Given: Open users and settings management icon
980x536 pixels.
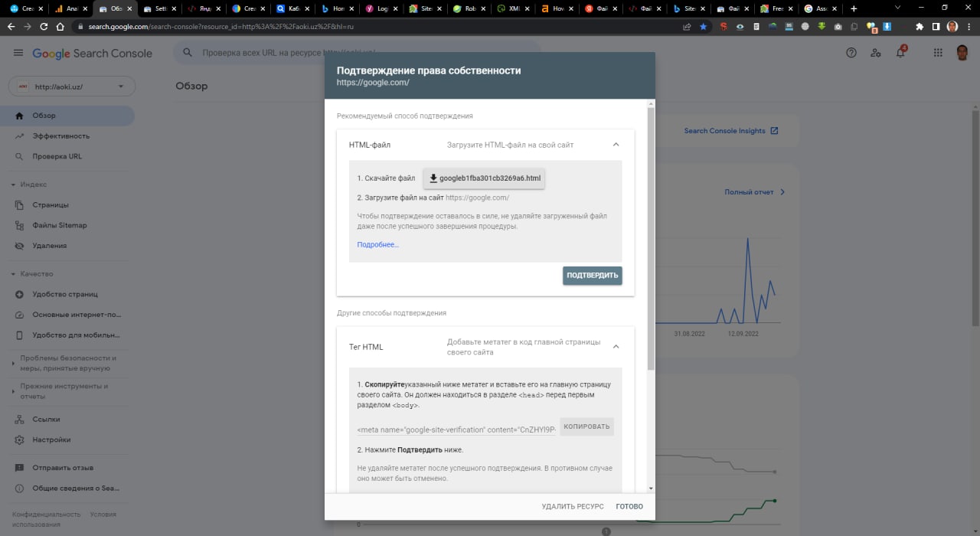Looking at the screenshot, I should [876, 53].
